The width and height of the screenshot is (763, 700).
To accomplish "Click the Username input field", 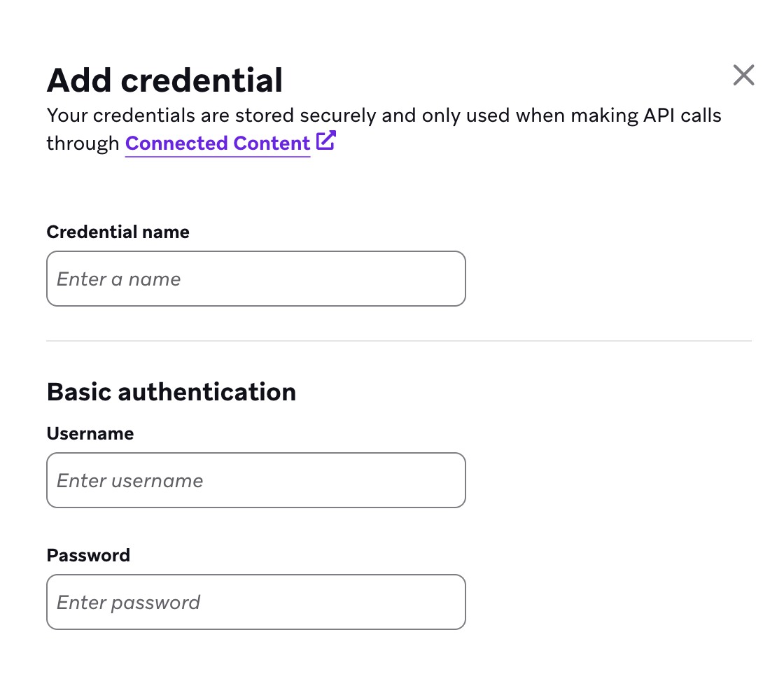I will coord(255,479).
